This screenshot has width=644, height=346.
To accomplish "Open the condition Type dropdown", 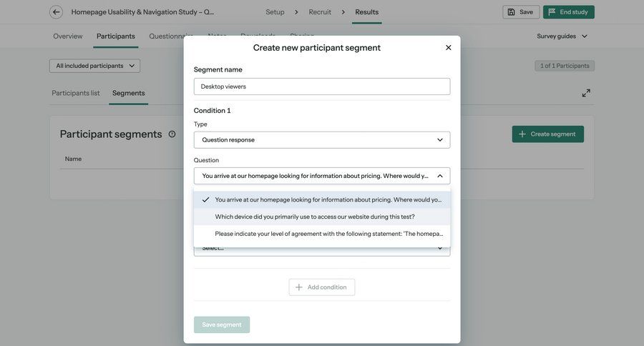I will [x=322, y=140].
